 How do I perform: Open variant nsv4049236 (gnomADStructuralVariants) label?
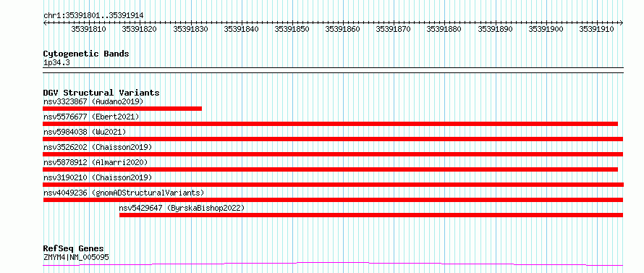tap(124, 193)
